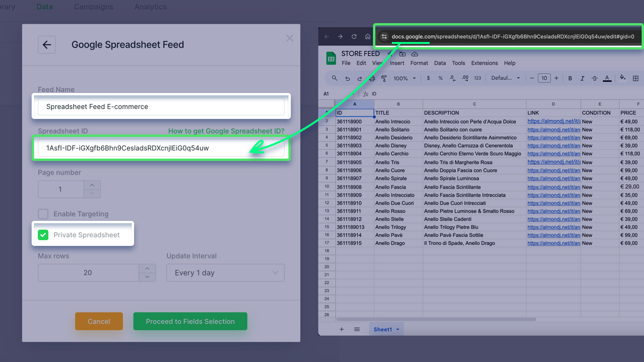Click the Feed Name input field
Image resolution: width=644 pixels, height=362 pixels.
coord(161,107)
